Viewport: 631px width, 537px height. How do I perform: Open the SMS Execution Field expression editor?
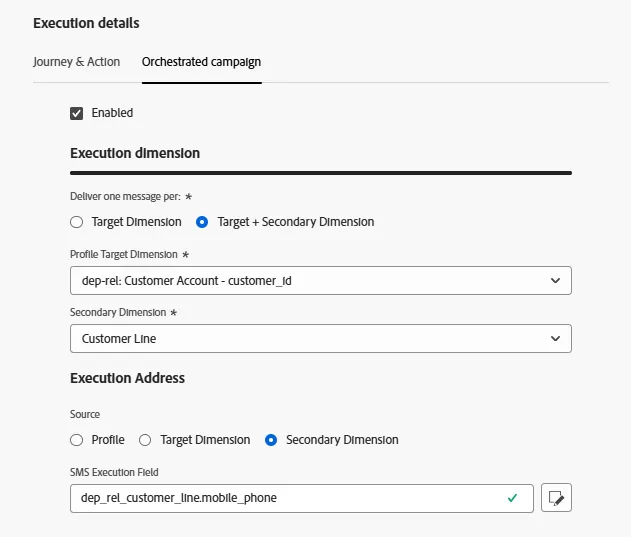tap(557, 498)
